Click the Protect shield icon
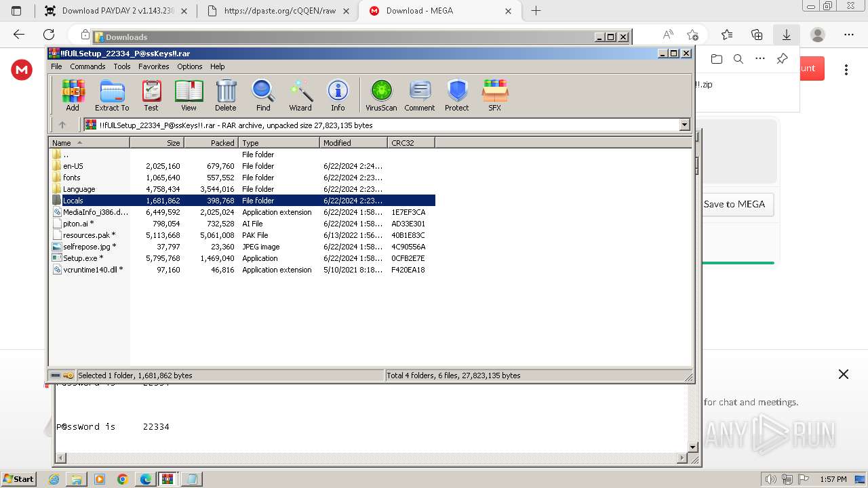The height and width of the screenshot is (488, 868). click(457, 95)
